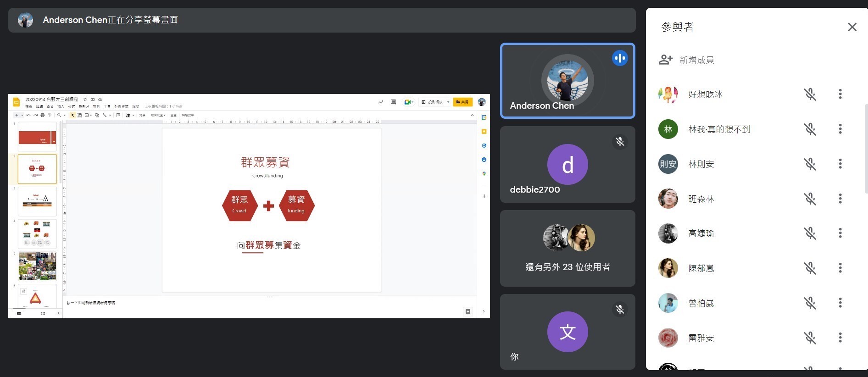Click the muted mic icon on your own tile
The width and height of the screenshot is (868, 377).
[620, 310]
